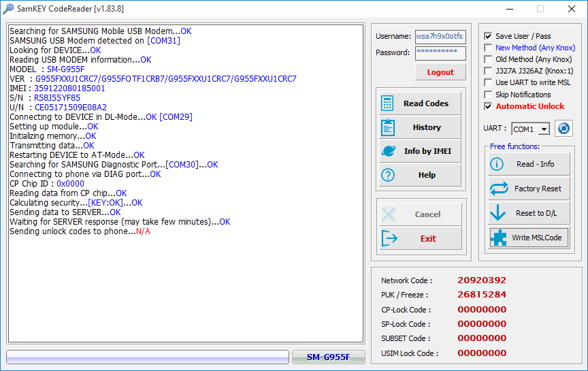Toggle Save User / Pass checkbox
The height and width of the screenshot is (371, 588).
pos(488,36)
